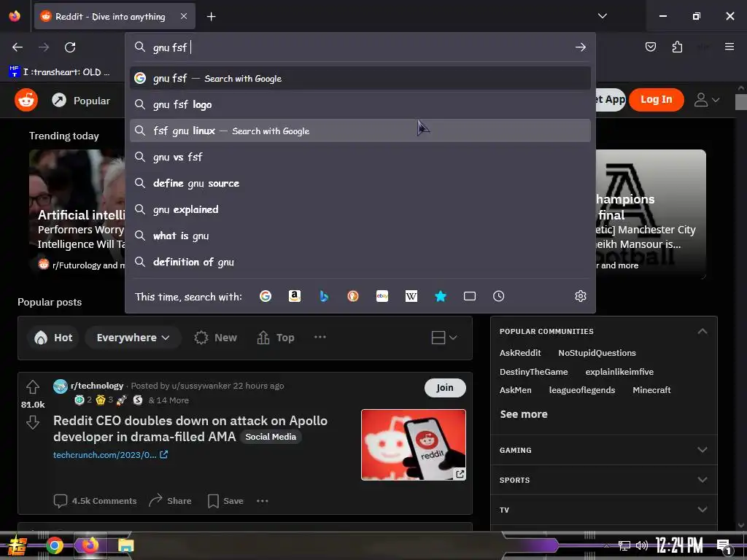This screenshot has width=747, height=560.
Task: Upvote the Reddit CEO post
Action: point(33,386)
